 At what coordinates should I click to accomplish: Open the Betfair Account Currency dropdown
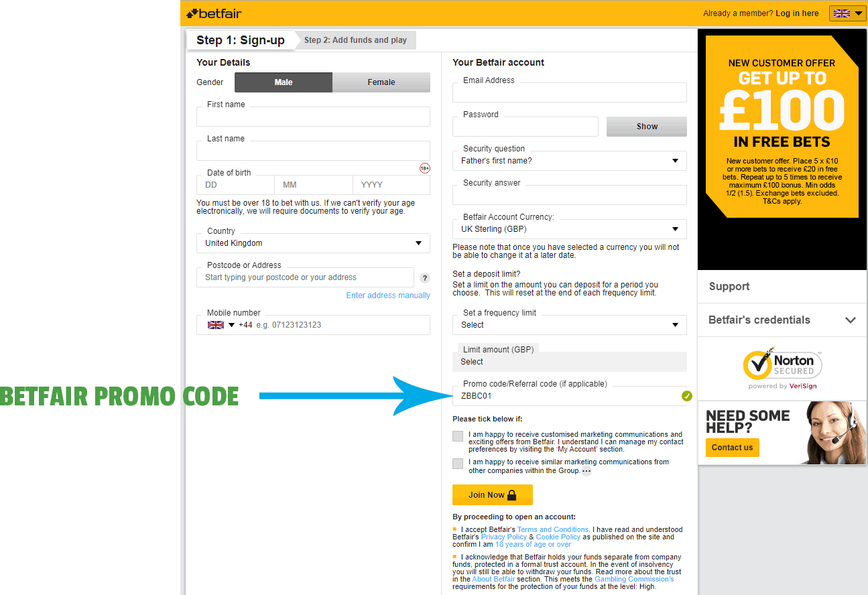click(570, 229)
